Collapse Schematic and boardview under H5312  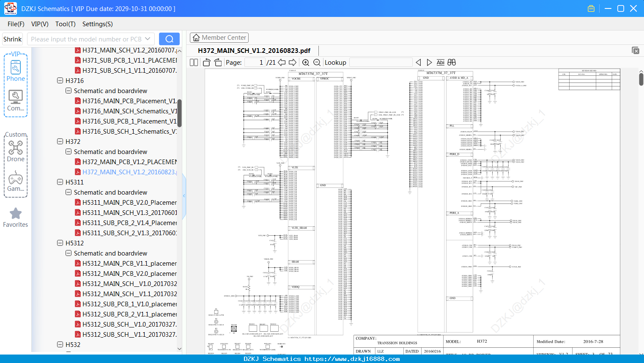tap(69, 253)
